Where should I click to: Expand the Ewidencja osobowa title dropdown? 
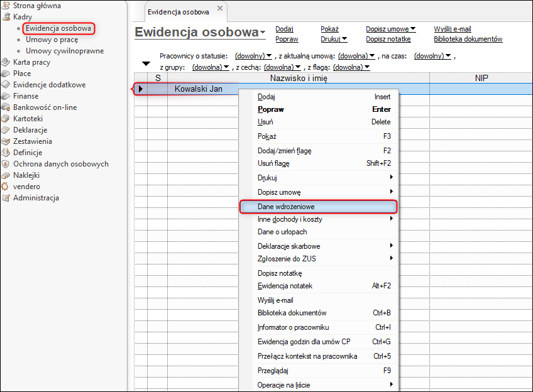[263, 33]
